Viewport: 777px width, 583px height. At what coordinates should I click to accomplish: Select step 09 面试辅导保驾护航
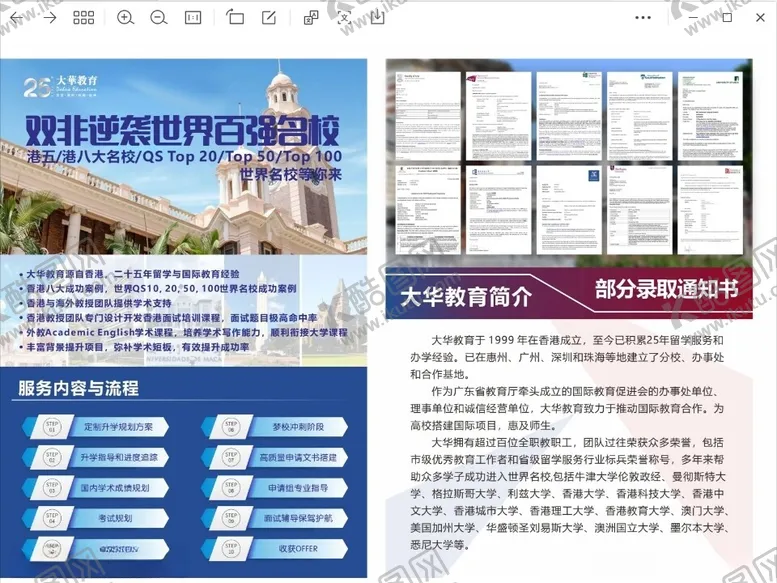coord(275,518)
